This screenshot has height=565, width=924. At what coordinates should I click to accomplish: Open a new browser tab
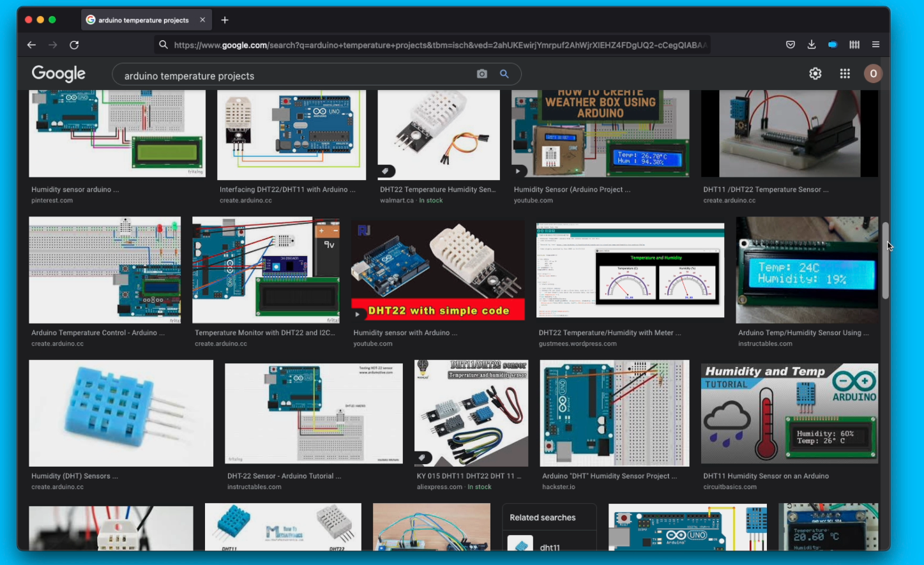pos(225,20)
